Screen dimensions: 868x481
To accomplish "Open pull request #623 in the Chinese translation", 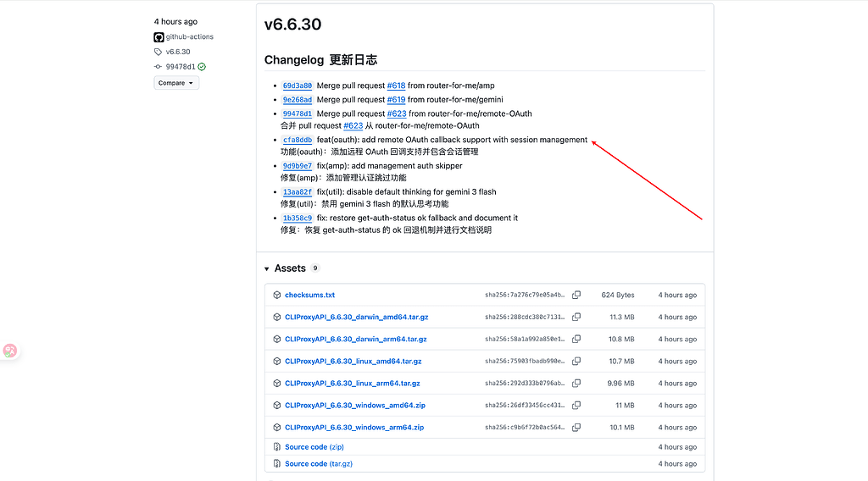I will (x=353, y=125).
